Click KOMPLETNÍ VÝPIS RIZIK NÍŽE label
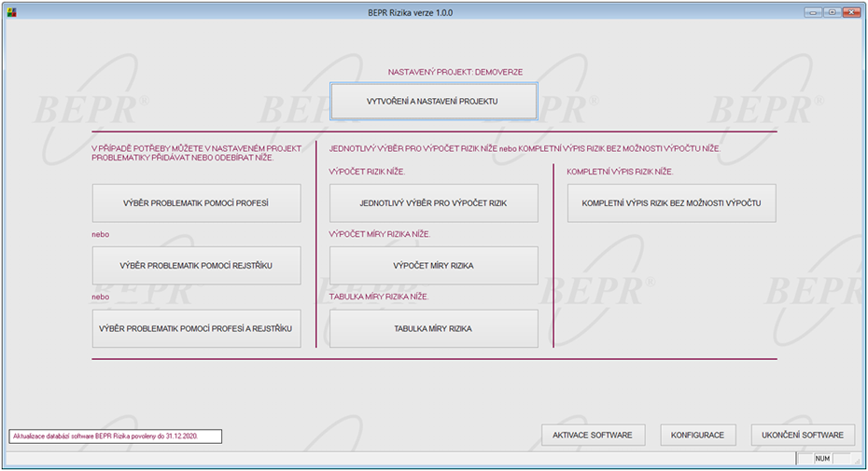This screenshot has height=471, width=868. pyautogui.click(x=620, y=172)
